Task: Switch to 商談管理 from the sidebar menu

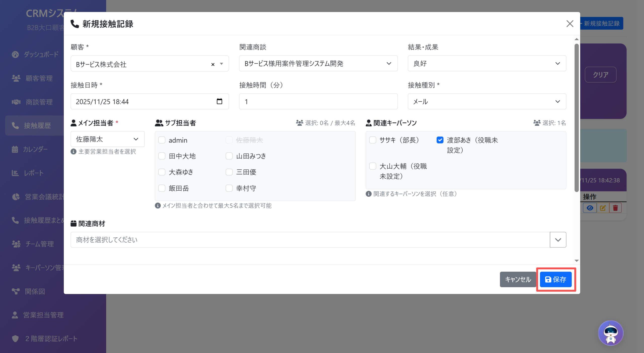Action: tap(15, 102)
